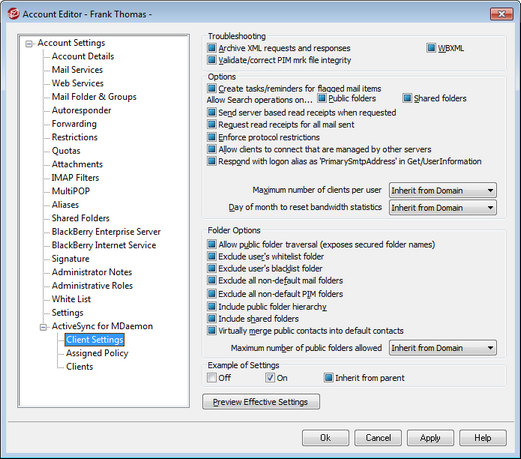Select Assigned Policy in the tree

coord(97,353)
